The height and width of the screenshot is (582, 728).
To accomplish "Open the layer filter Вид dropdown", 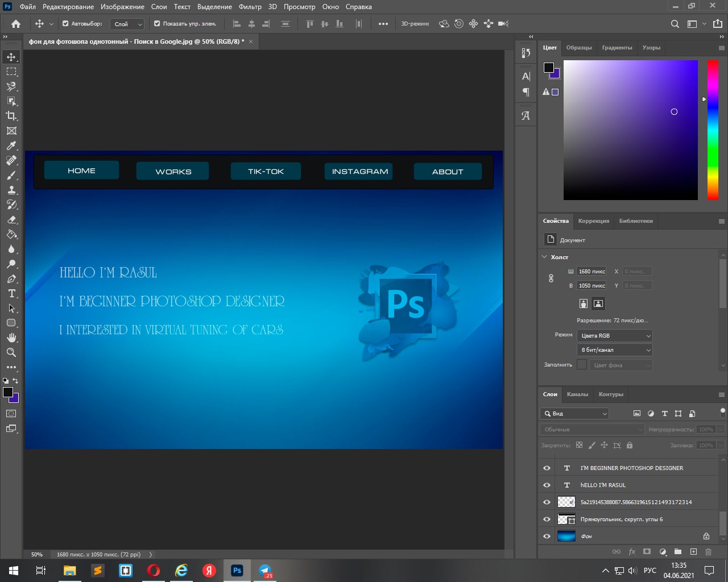I will click(574, 414).
